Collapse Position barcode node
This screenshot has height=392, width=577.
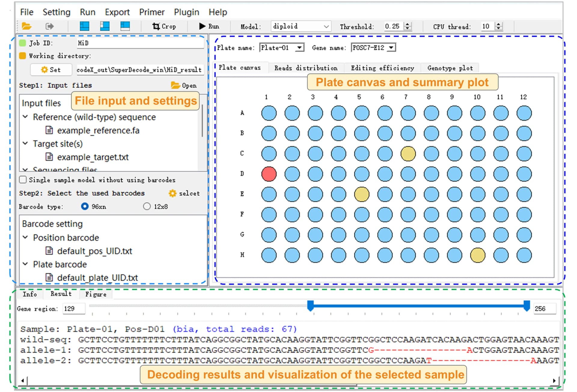[x=26, y=237]
